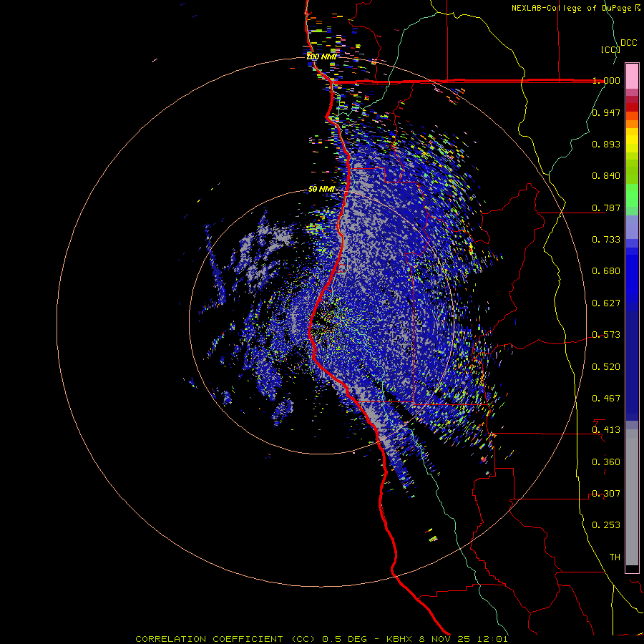Select the 0.893 scale value
Image resolution: width=644 pixels, height=644 pixels.
[x=606, y=144]
